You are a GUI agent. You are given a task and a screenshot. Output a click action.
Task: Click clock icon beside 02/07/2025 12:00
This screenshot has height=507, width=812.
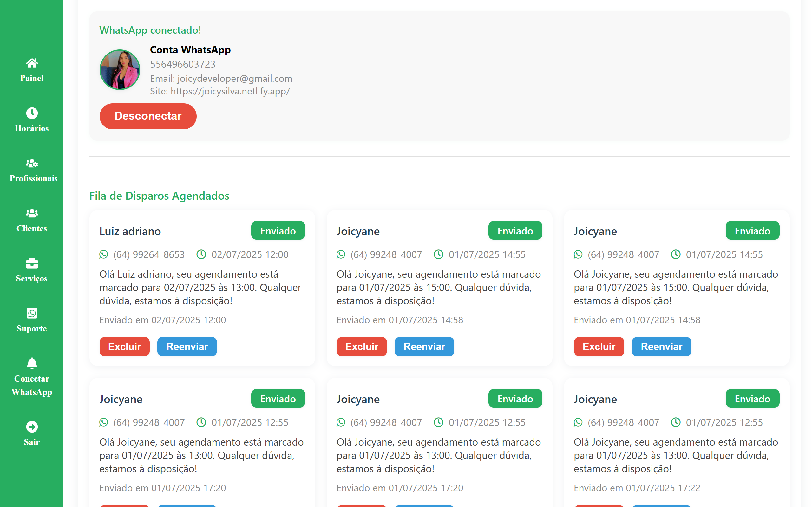201,254
